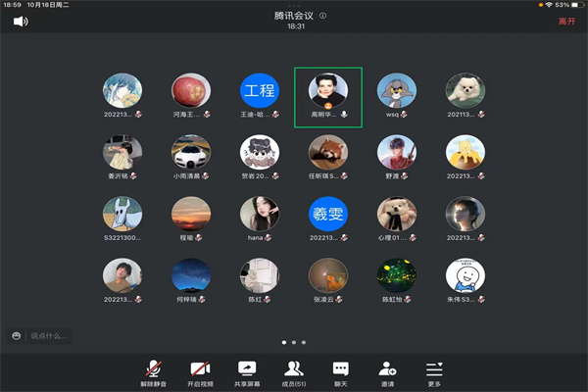Click the 离开 leave meeting button
This screenshot has height=392, width=588.
566,21
